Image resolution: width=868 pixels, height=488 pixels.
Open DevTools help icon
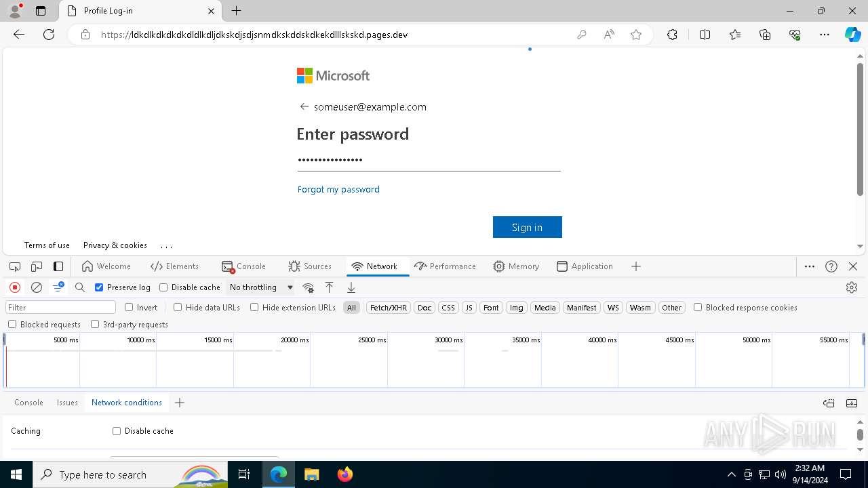coord(831,266)
